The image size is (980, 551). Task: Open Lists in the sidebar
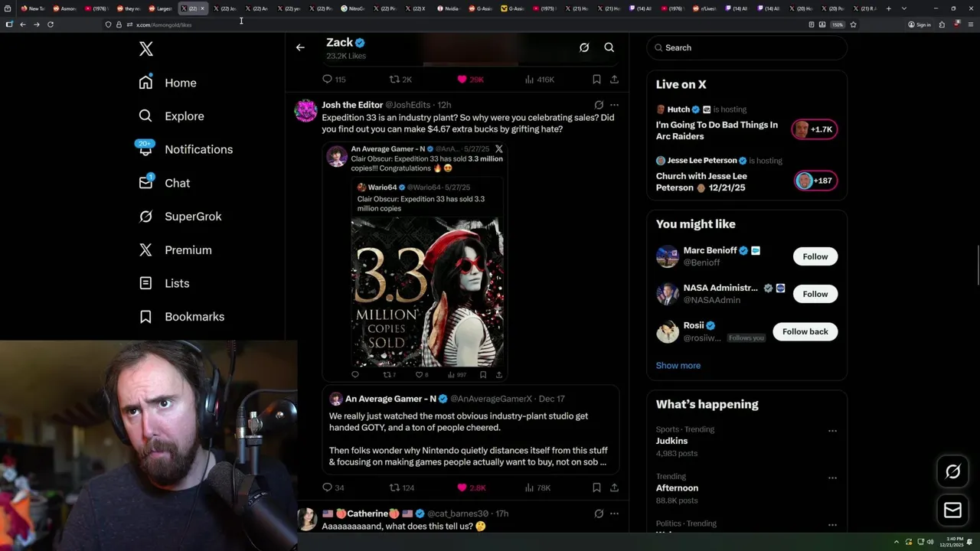[x=164, y=283]
